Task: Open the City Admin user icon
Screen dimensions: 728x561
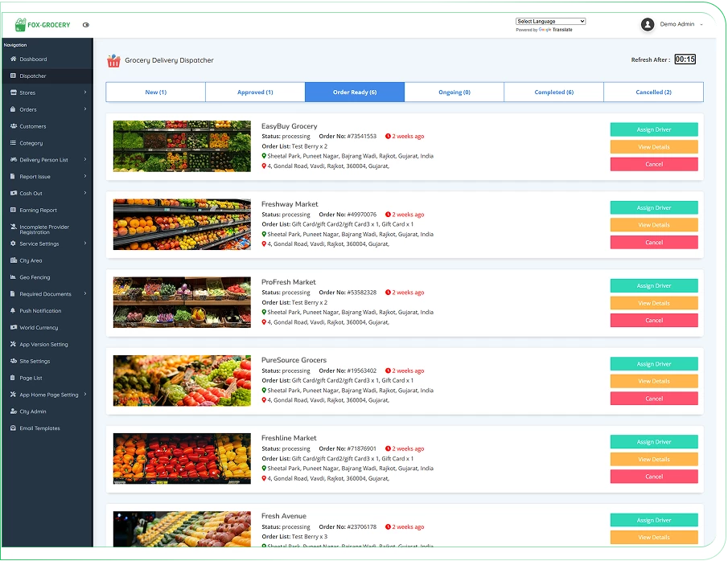Action: (x=13, y=412)
